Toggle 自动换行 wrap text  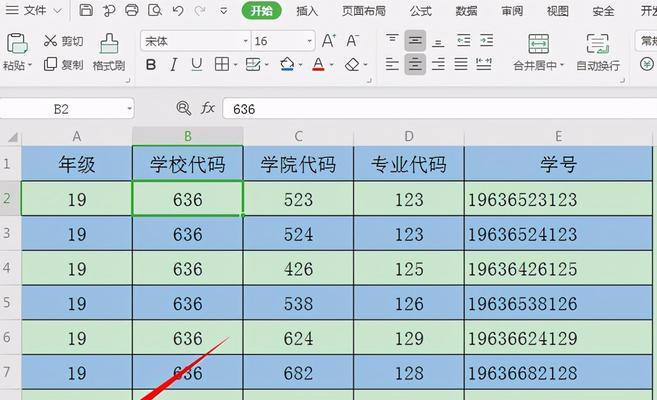(x=598, y=52)
